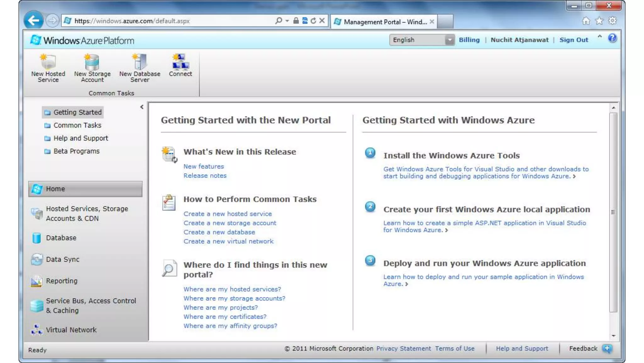Click the Billing link

pos(469,40)
